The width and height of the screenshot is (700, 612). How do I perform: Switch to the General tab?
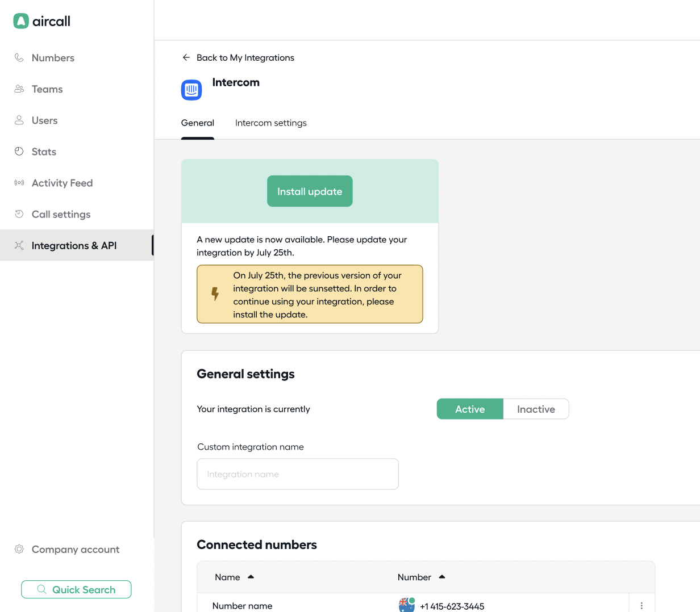(x=198, y=123)
